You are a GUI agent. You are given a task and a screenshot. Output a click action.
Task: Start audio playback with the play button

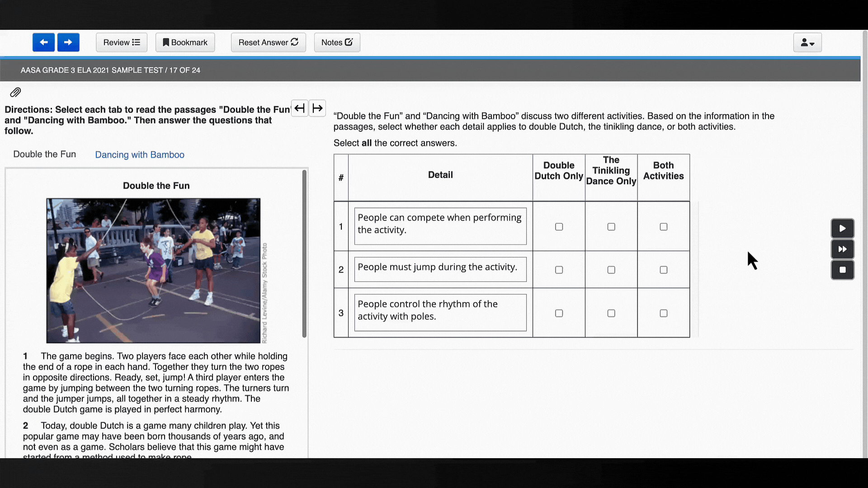843,229
